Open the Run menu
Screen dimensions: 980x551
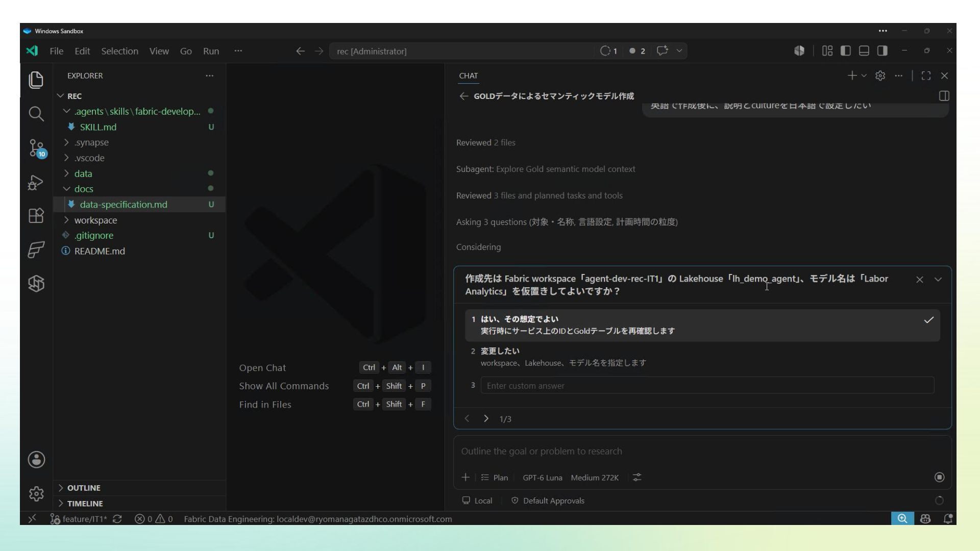[x=211, y=51]
